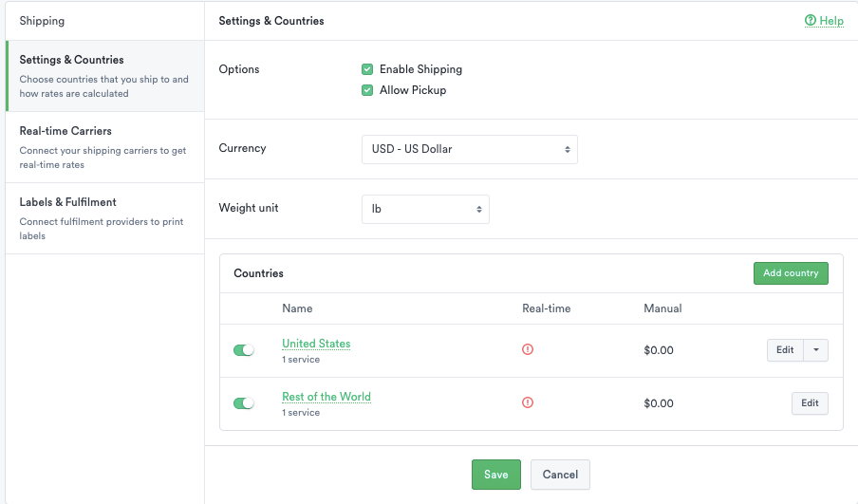Disable the United States shipping toggle
This screenshot has width=858, height=504.
pos(244,350)
